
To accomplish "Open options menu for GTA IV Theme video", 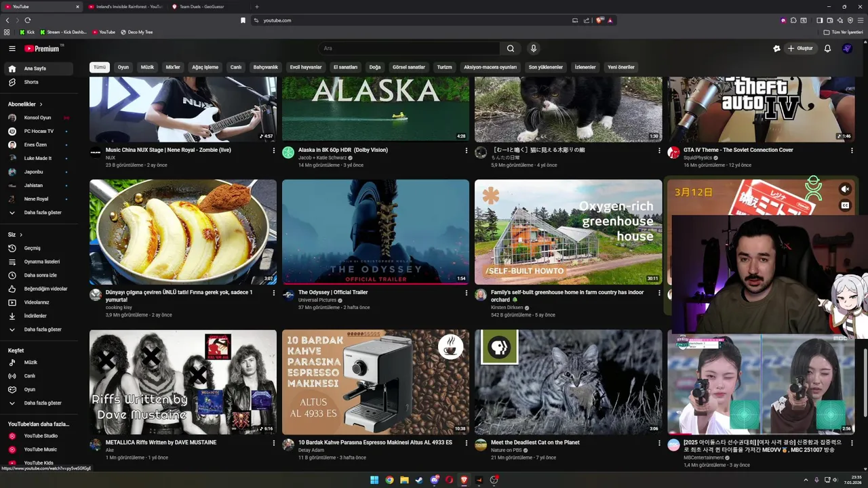I will (852, 150).
